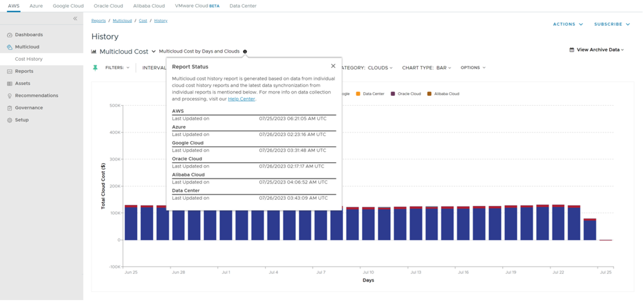Screen dimensions: 644x301
Task: Click the AWS timestamp 07/25/2023 06:21:05 AM UTC
Action: (x=293, y=119)
